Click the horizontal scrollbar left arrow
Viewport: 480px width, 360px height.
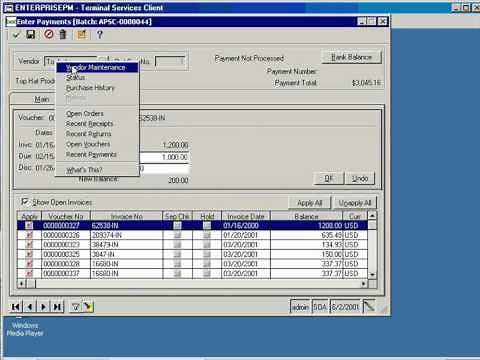tap(22, 284)
